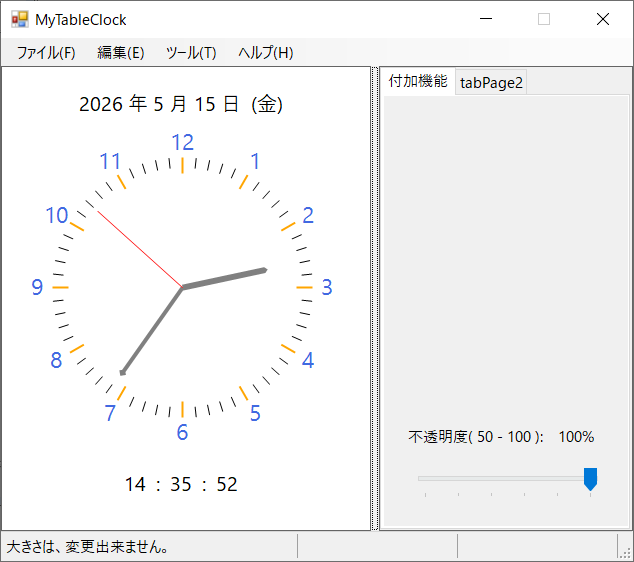Click the vertical splitter between panels
The width and height of the screenshot is (634, 562).
375,298
